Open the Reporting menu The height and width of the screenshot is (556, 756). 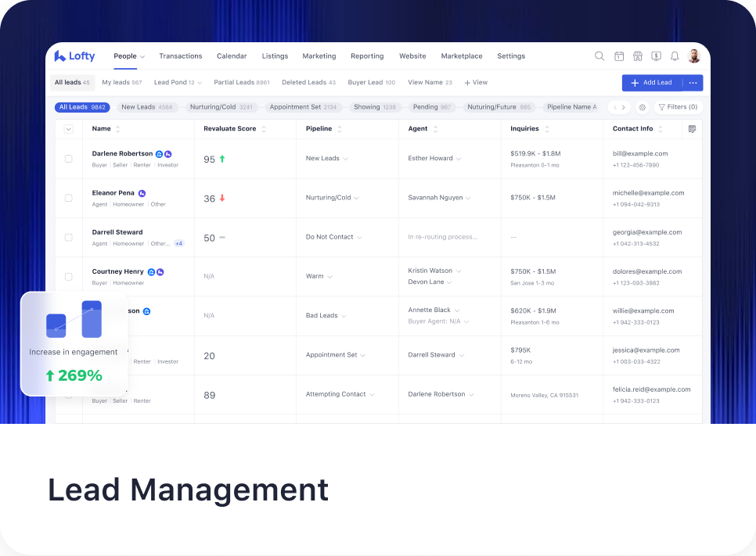pyautogui.click(x=367, y=56)
